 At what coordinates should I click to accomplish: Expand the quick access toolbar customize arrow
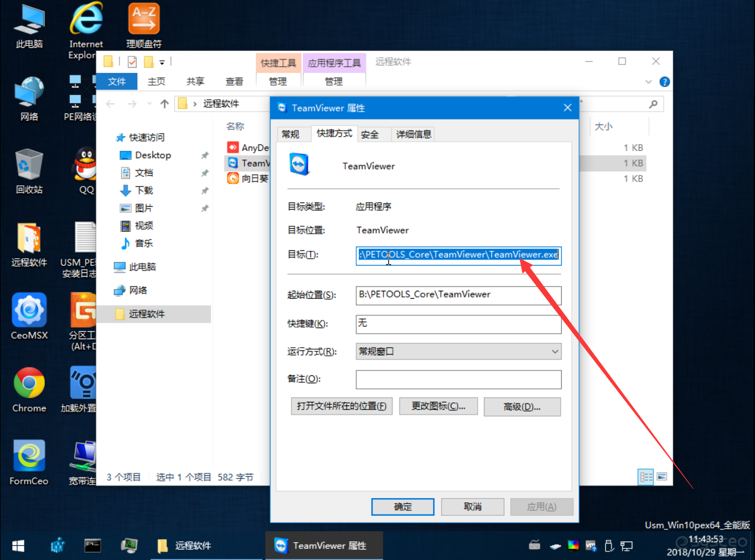162,62
